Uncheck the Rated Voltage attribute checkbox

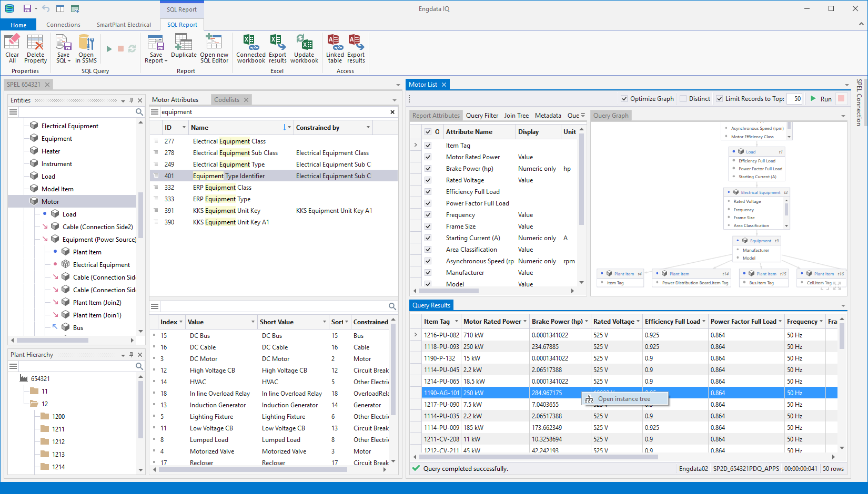click(428, 180)
